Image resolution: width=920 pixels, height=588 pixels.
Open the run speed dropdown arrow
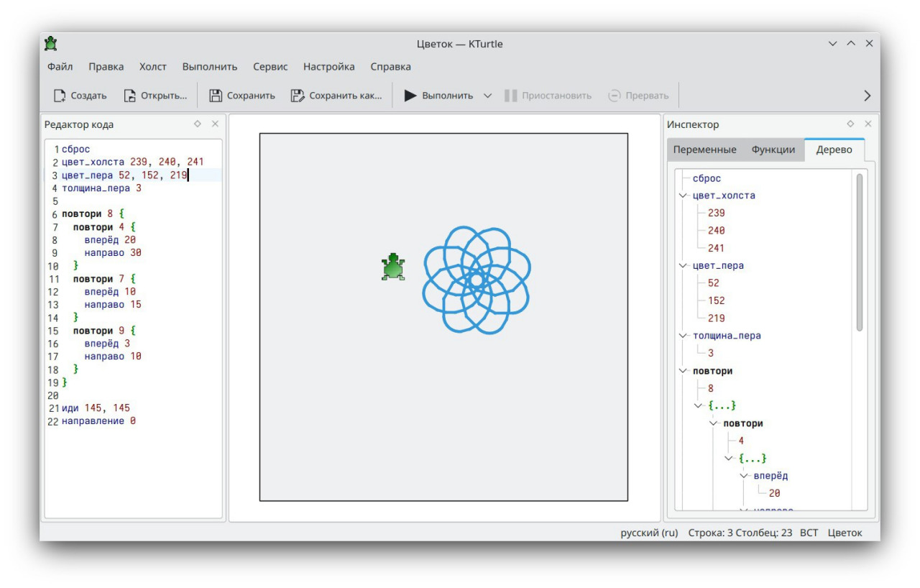point(487,96)
